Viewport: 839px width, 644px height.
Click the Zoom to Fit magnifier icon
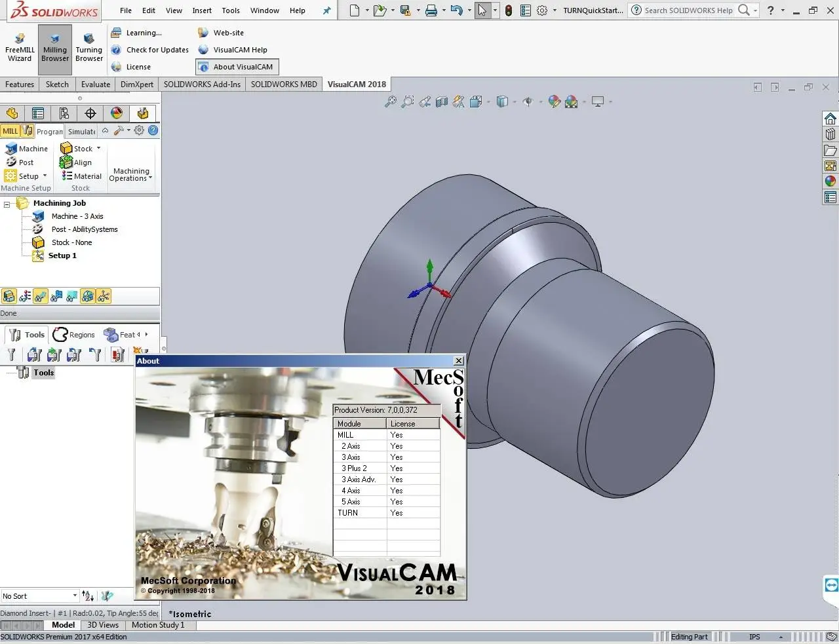point(391,102)
